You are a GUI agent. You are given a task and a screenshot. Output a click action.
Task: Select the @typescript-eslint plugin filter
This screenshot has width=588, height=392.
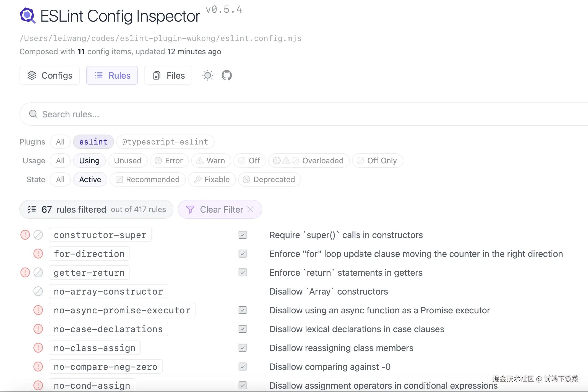(x=165, y=142)
